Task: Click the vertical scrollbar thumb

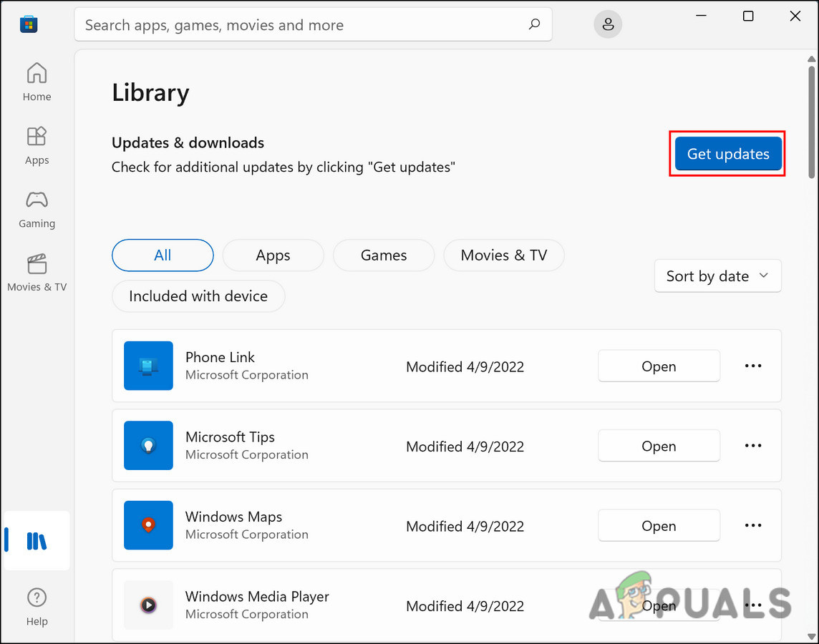Action: click(x=811, y=122)
